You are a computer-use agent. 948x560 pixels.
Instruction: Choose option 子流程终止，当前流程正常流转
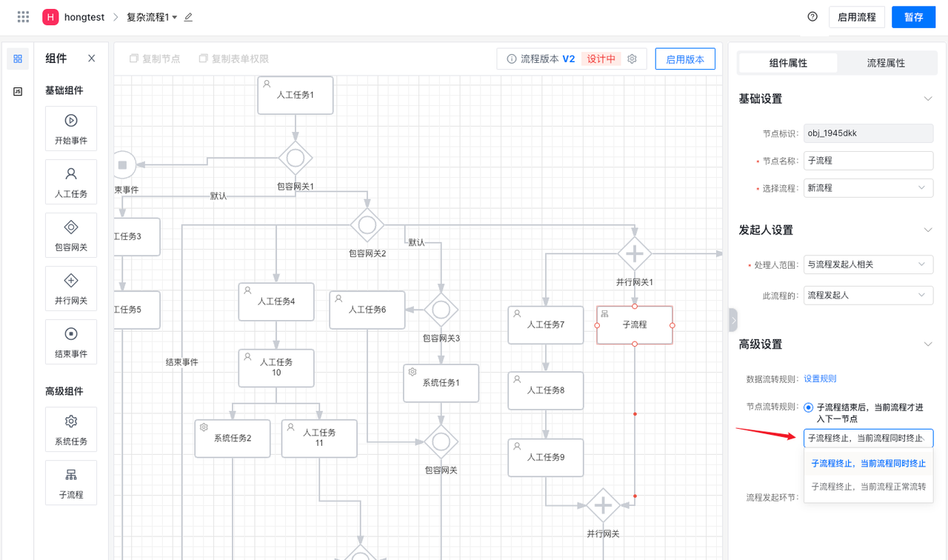(868, 487)
